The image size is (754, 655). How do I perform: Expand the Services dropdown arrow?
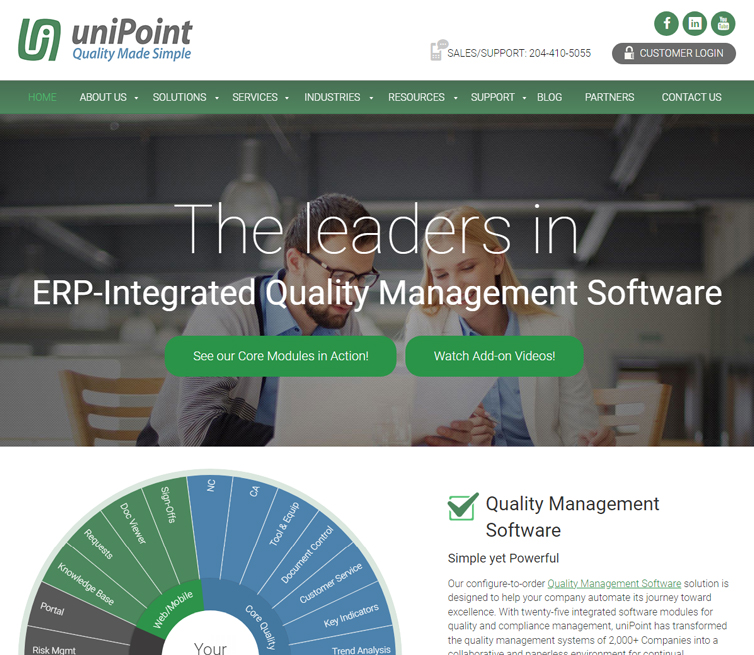[x=287, y=98]
